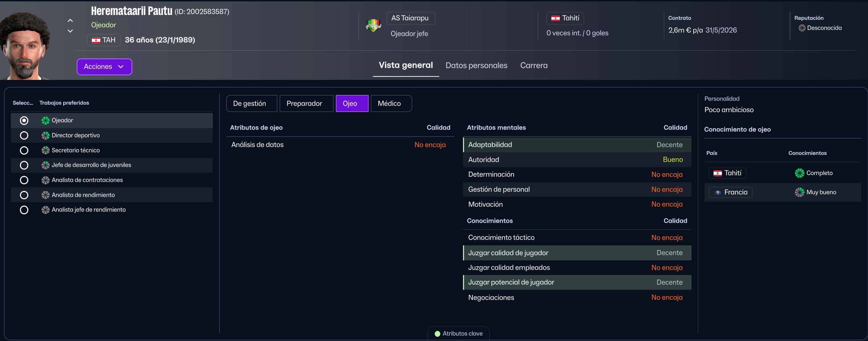Click the Juzgar potencial de jugador row
The height and width of the screenshot is (341, 868).
tap(577, 282)
